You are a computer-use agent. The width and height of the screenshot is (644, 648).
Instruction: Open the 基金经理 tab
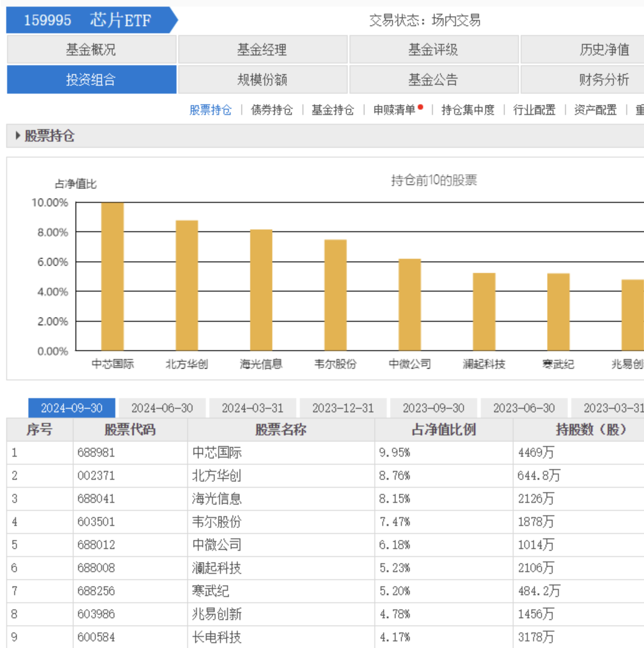[263, 49]
